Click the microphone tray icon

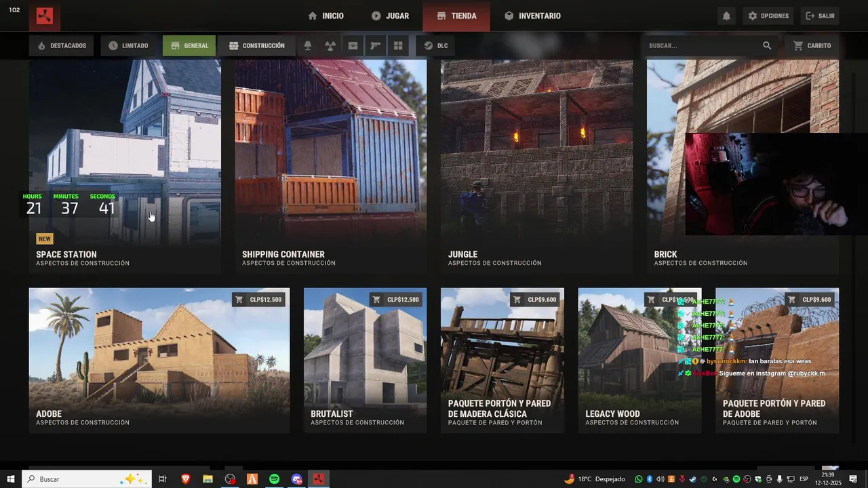pyautogui.click(x=779, y=479)
